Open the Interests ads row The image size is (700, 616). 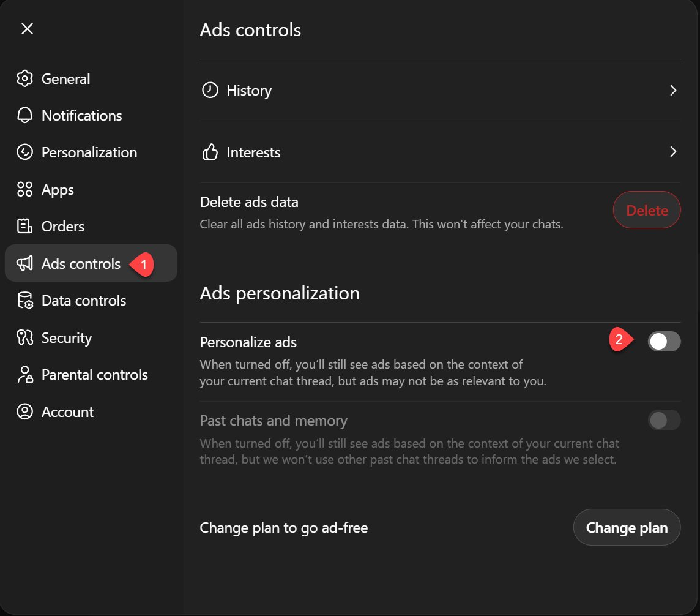440,152
